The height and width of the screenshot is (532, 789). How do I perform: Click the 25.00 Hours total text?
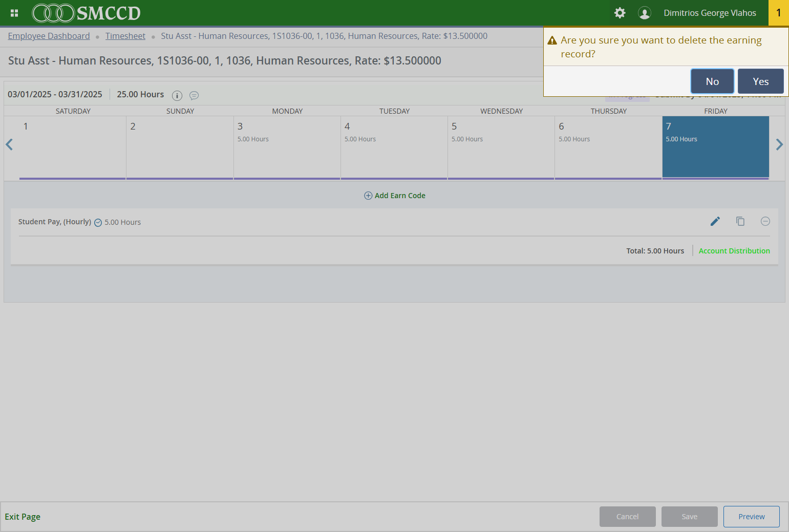point(140,94)
